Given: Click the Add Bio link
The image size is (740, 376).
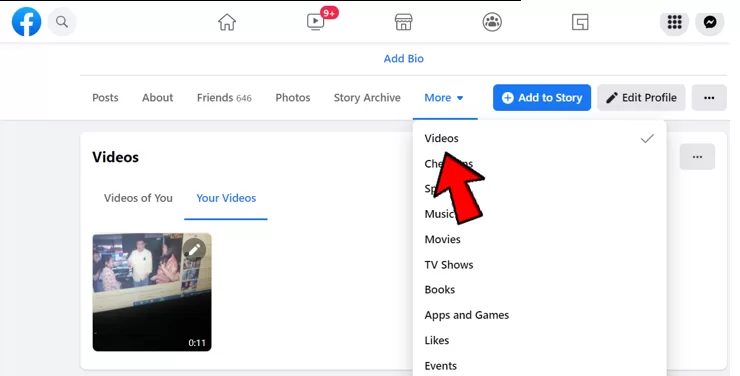Looking at the screenshot, I should tap(404, 58).
